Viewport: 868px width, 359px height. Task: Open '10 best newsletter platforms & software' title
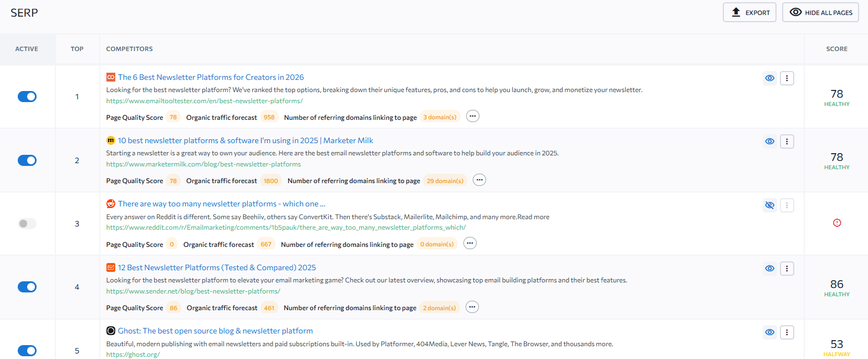click(x=246, y=140)
